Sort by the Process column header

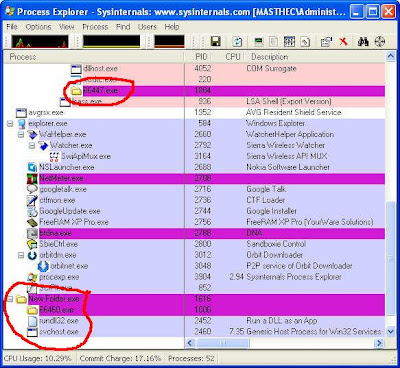click(94, 57)
